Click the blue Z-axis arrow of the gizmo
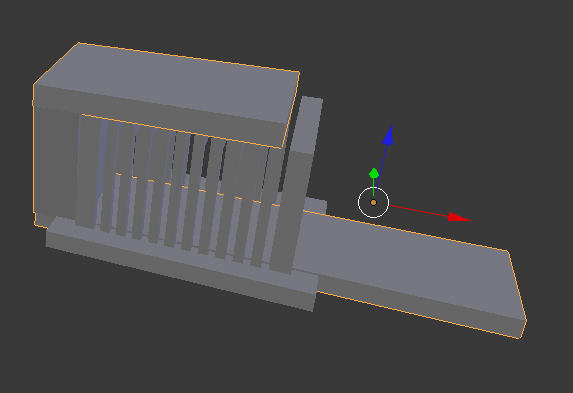 pos(388,135)
